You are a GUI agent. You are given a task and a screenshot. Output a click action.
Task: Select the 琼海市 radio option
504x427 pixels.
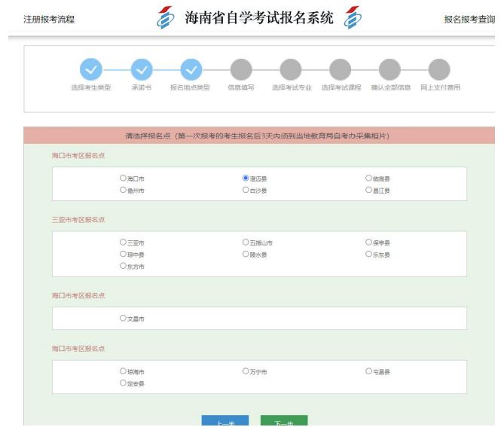[123, 371]
